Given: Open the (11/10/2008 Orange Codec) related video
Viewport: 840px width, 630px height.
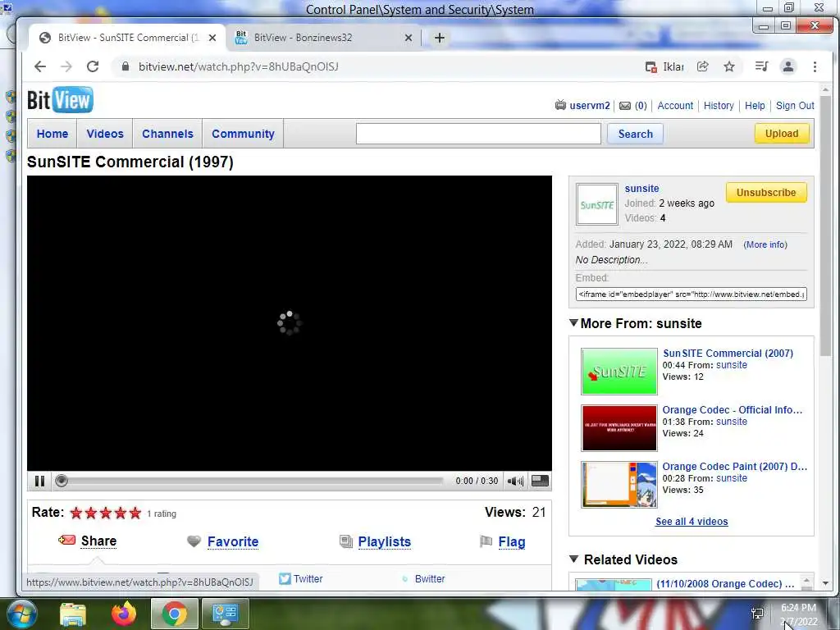Looking at the screenshot, I should pos(725,584).
